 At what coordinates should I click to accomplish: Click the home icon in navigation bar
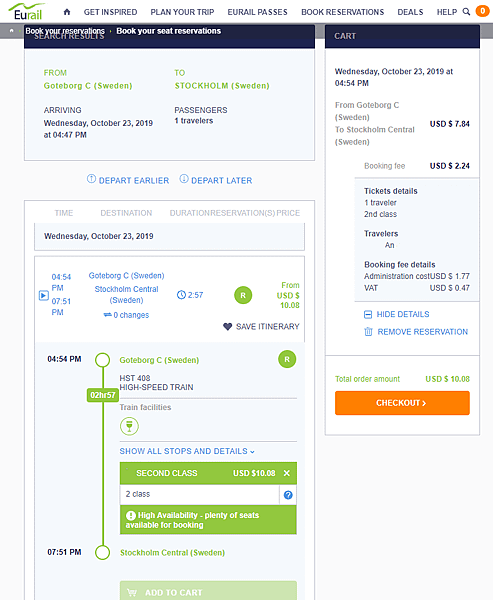(67, 12)
